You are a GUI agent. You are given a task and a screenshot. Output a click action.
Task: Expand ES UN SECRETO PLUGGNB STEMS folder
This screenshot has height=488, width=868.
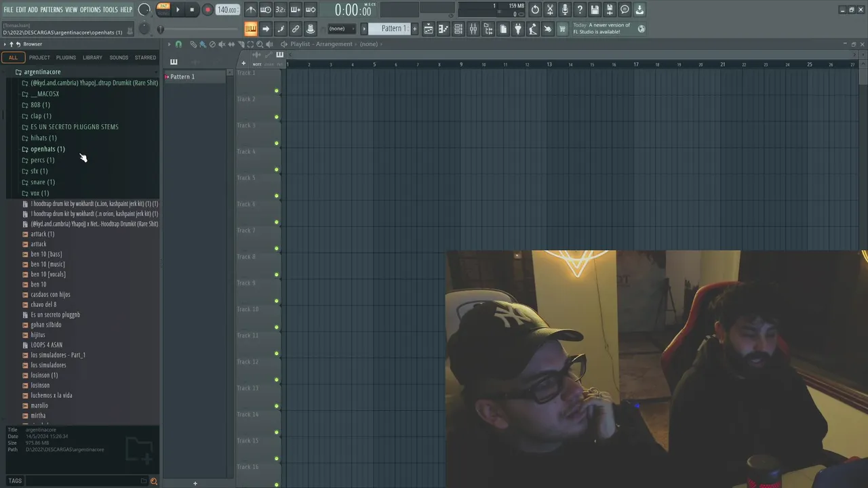click(x=74, y=127)
